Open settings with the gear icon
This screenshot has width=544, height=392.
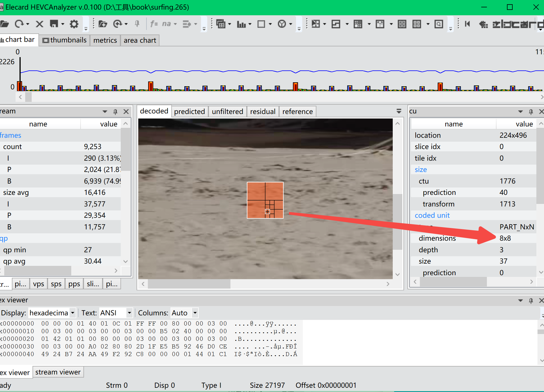[x=74, y=24]
